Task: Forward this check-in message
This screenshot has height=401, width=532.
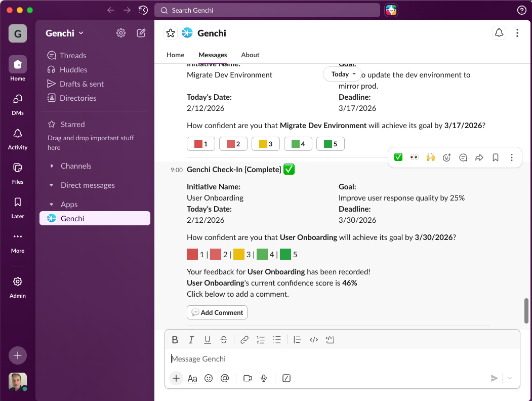Action: pyautogui.click(x=479, y=157)
